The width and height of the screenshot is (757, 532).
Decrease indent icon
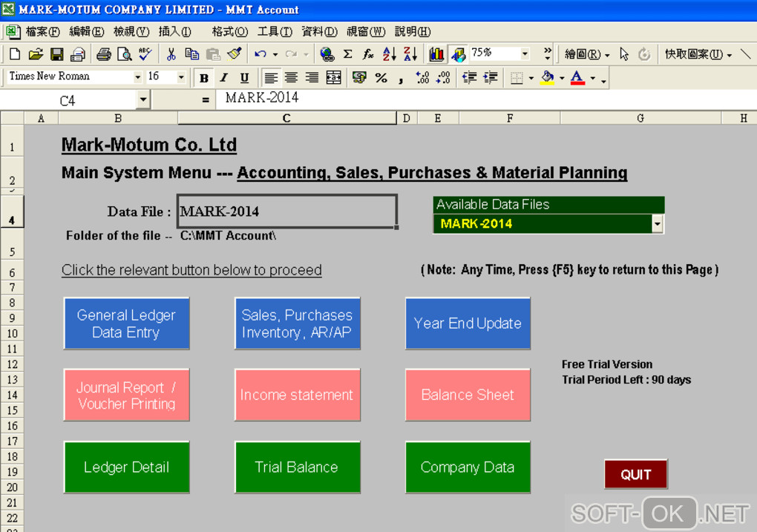469,77
